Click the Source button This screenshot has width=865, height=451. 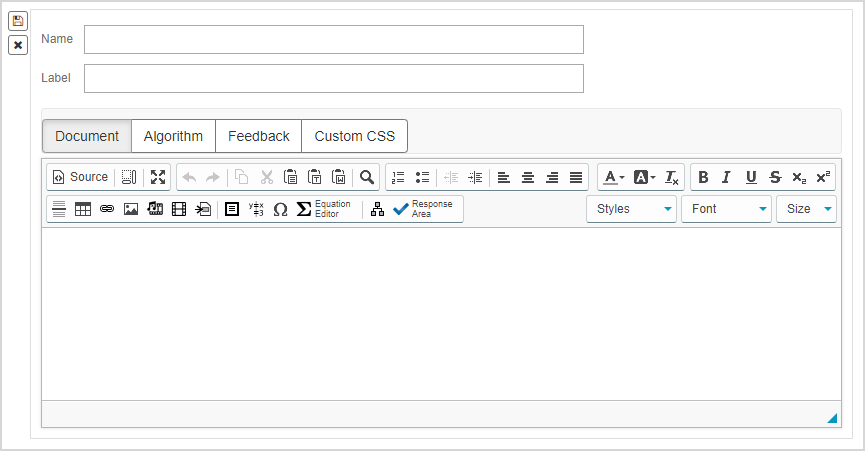pos(80,177)
